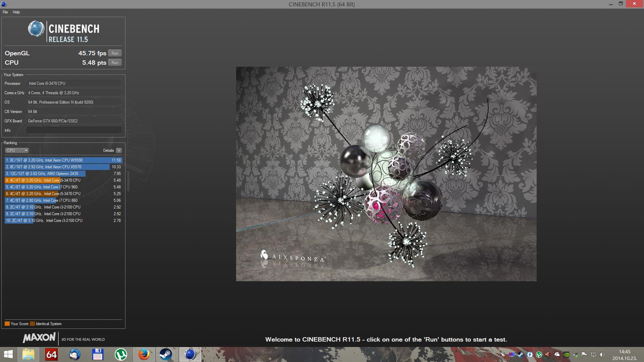Open the CPU ranking type dropdown
Screen dimensions: 644x362
17,150
